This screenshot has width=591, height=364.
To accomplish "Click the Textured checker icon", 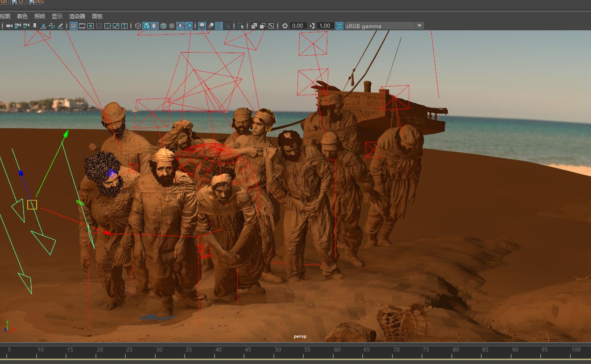I will [x=172, y=26].
